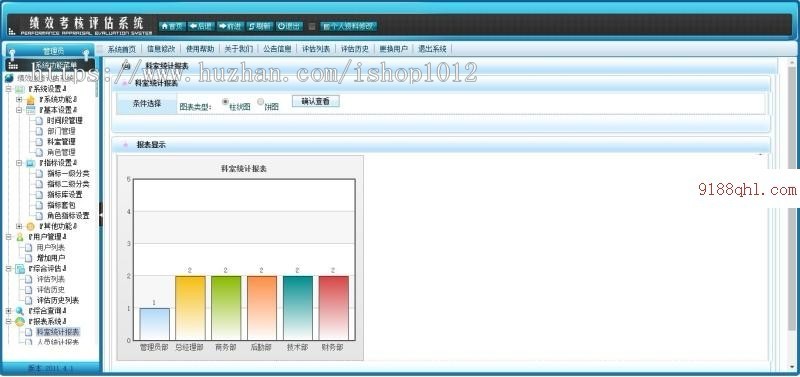The height and width of the screenshot is (377, 800).
Task: Click the 财务部 red bar in chart
Action: (333, 308)
